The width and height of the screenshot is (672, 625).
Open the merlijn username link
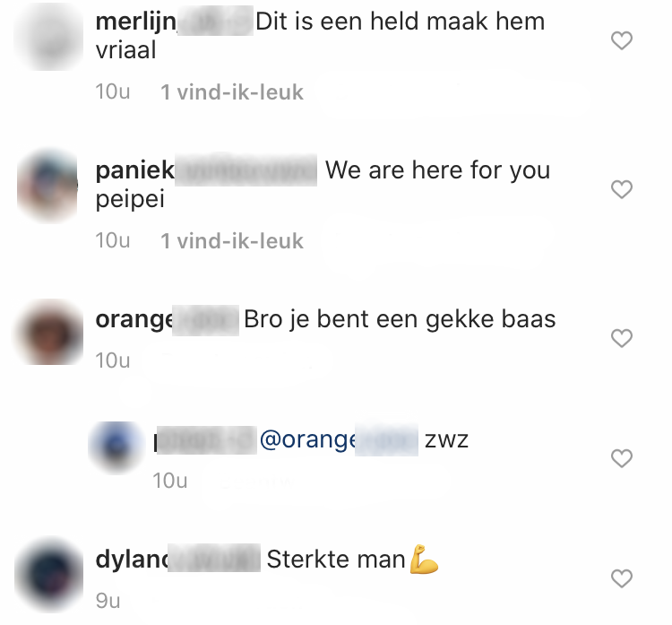(x=174, y=22)
